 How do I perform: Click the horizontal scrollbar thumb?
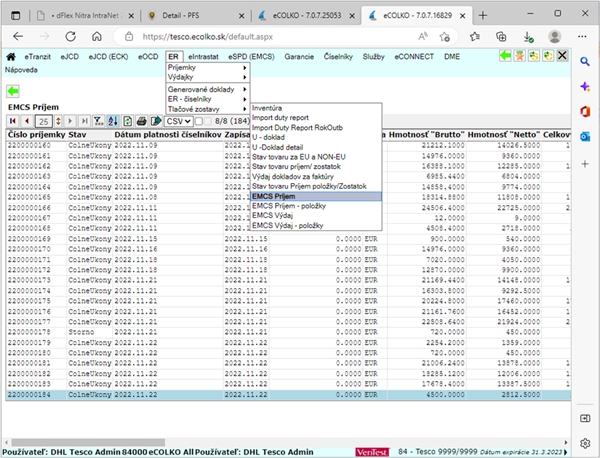(88, 442)
